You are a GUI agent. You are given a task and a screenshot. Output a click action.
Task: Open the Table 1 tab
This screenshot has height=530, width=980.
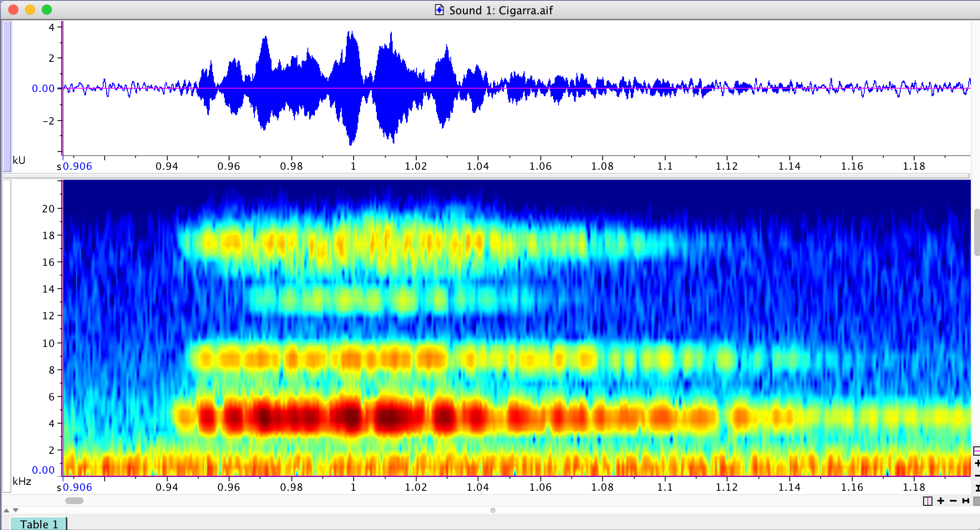pos(38,524)
